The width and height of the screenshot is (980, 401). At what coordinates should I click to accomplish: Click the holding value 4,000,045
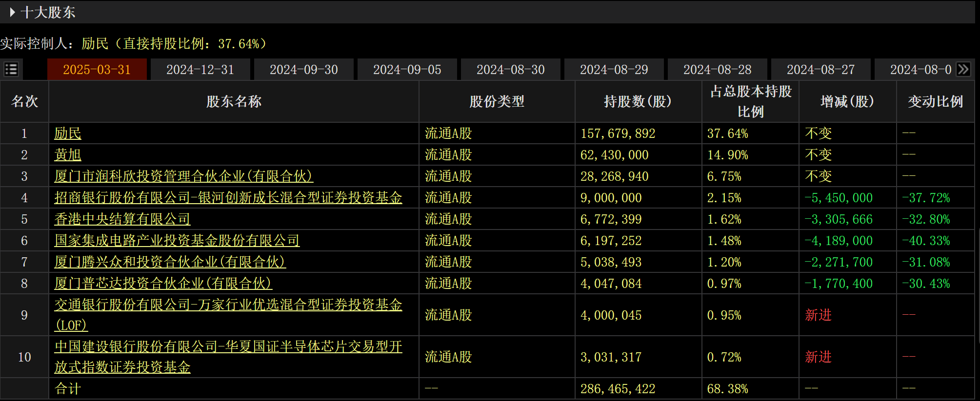coord(611,315)
